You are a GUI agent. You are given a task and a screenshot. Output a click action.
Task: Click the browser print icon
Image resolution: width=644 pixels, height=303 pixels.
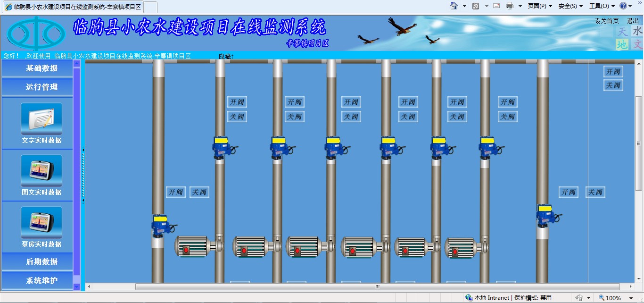(x=510, y=6)
